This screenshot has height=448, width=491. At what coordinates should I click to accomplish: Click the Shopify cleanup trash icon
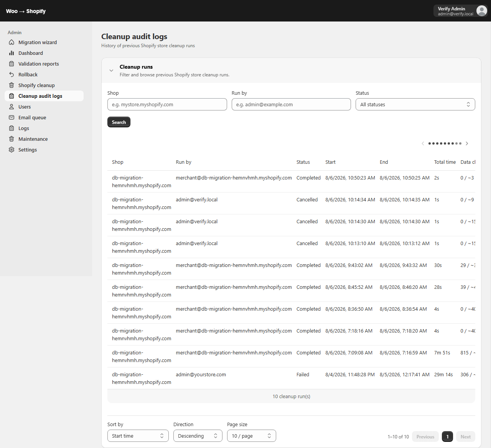[12, 85]
